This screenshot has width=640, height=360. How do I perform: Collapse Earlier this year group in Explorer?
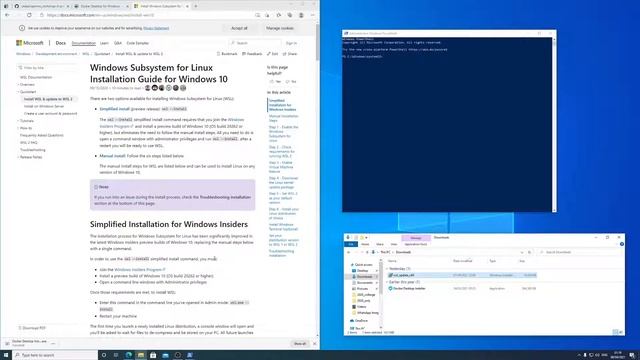(387, 282)
